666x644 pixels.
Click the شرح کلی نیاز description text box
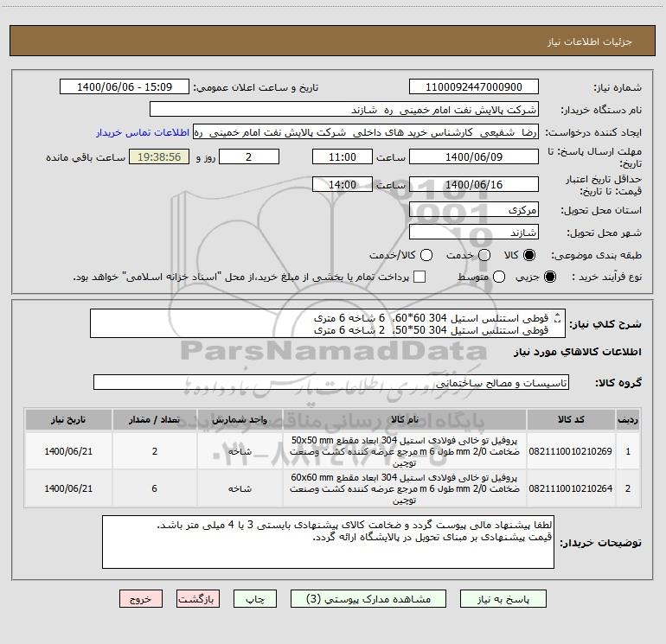click(328, 323)
